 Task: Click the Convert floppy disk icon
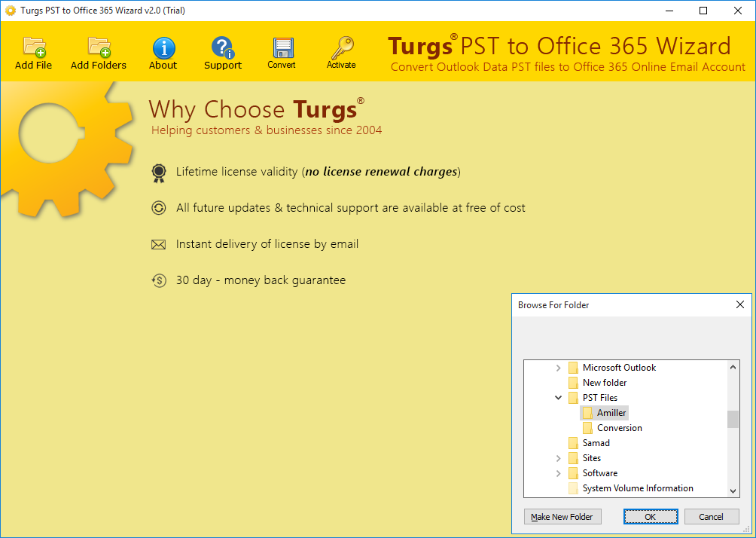point(282,47)
